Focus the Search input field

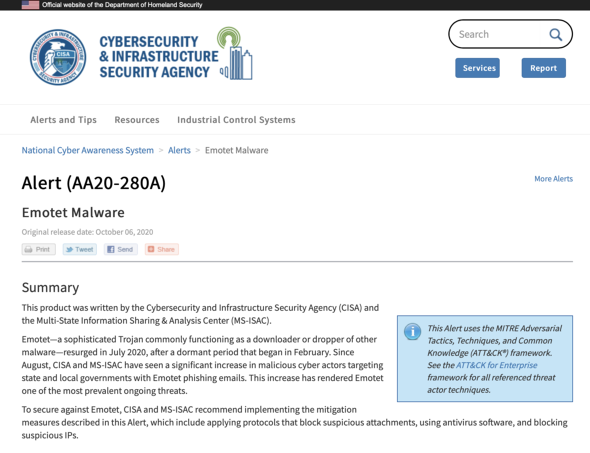coord(496,34)
